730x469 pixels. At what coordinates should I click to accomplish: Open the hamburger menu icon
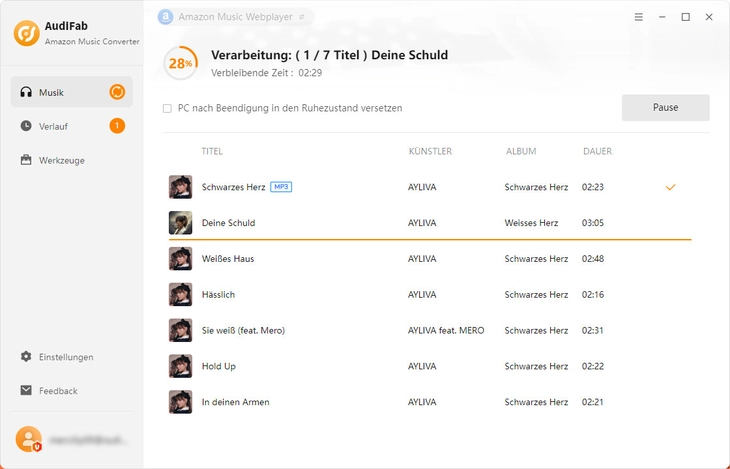coord(639,17)
